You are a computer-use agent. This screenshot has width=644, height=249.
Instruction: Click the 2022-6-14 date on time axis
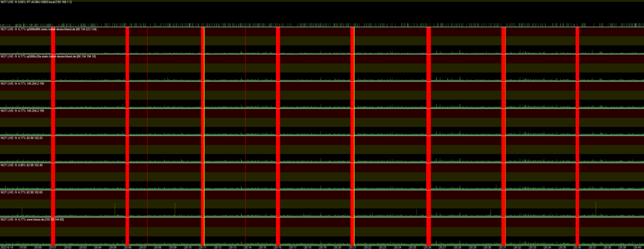(7, 247)
